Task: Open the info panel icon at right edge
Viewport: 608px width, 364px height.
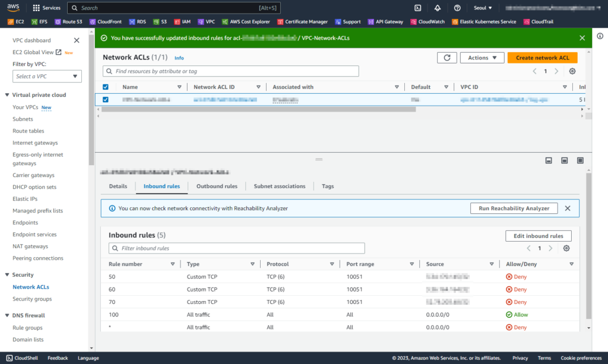Action: [x=600, y=36]
